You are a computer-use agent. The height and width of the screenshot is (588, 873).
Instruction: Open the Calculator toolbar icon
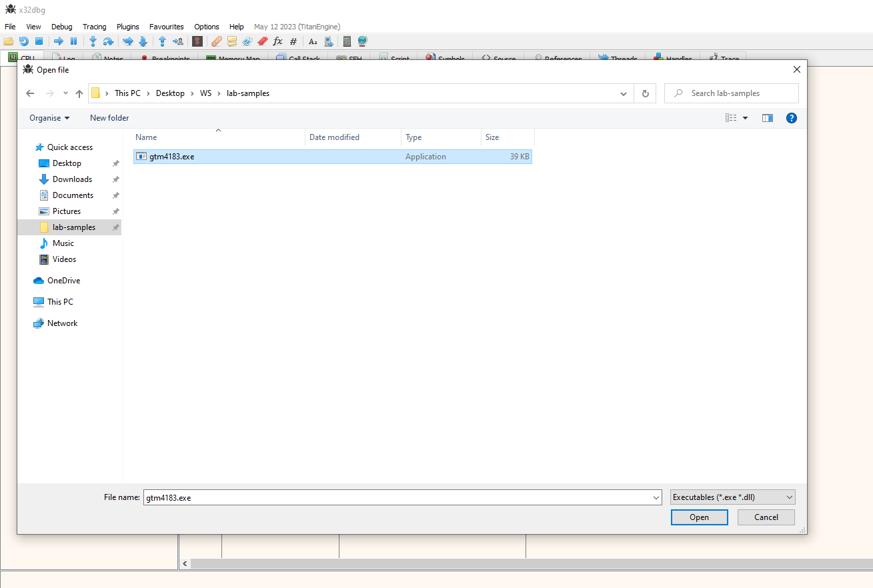(347, 41)
